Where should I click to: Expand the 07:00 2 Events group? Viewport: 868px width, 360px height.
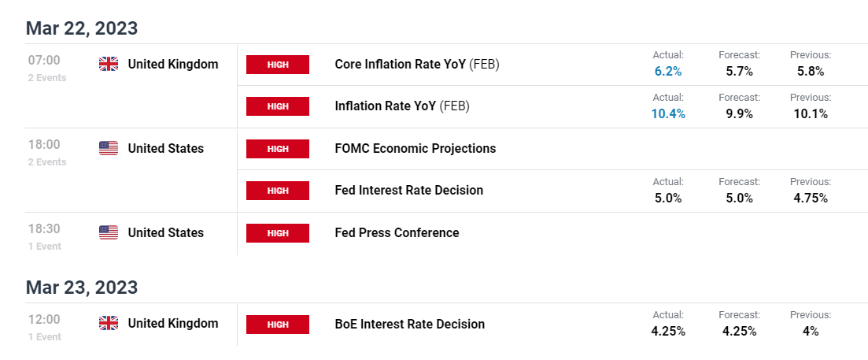[47, 68]
